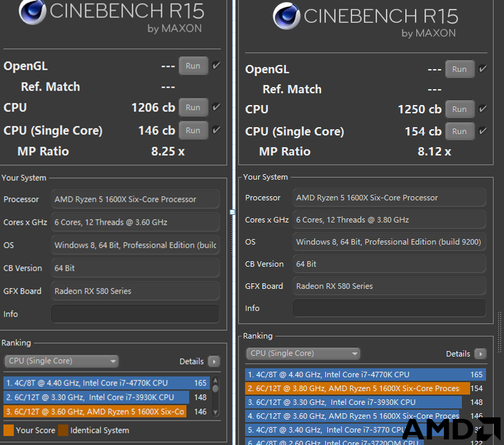Click ranking scrollbar down arrow in left window
The image size is (504, 445).
point(215,413)
